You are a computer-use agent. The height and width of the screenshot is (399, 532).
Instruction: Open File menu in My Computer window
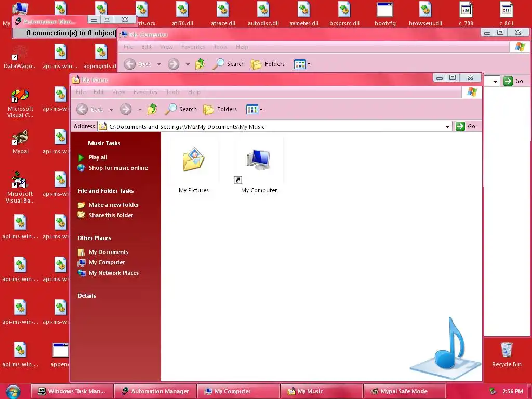point(128,47)
